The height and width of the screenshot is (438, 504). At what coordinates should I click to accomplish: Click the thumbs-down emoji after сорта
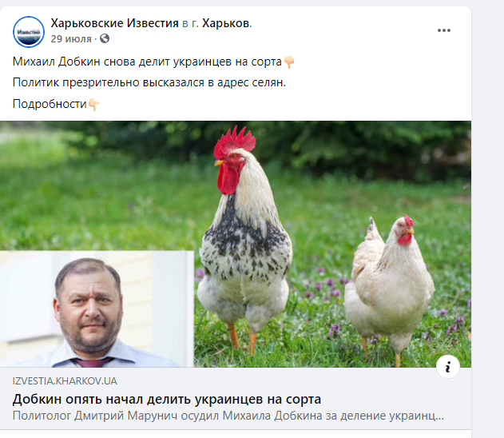289,62
